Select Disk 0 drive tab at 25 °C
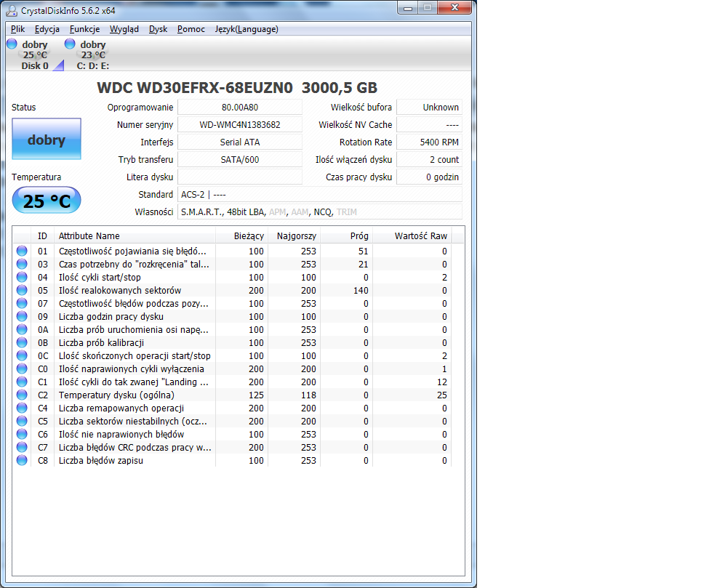The width and height of the screenshot is (717, 588). tap(35, 55)
